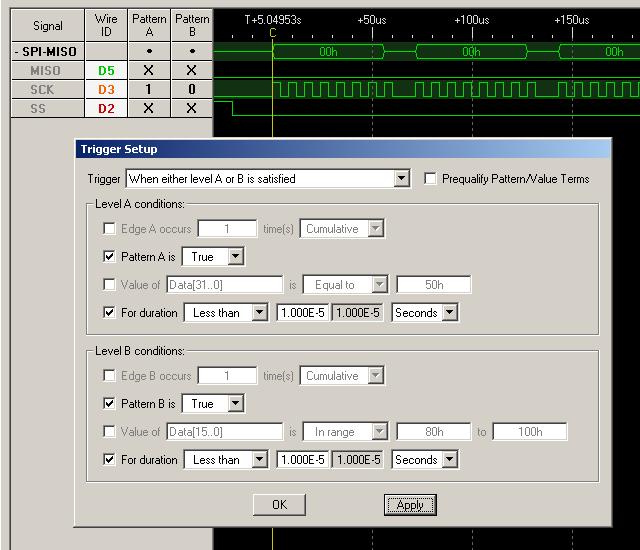Open the Trigger mode dropdown
This screenshot has width=640, height=550.
point(401,179)
